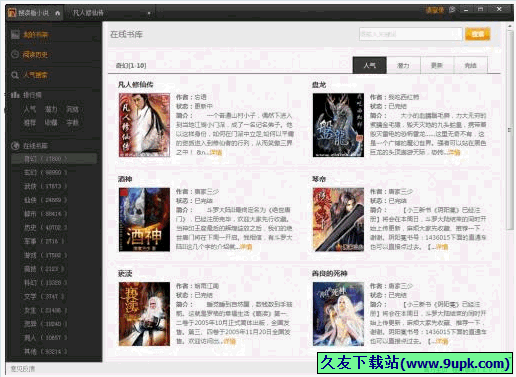Click the clock icon for reading history
Image resolution: width=516 pixels, height=377 pixels.
click(15, 54)
